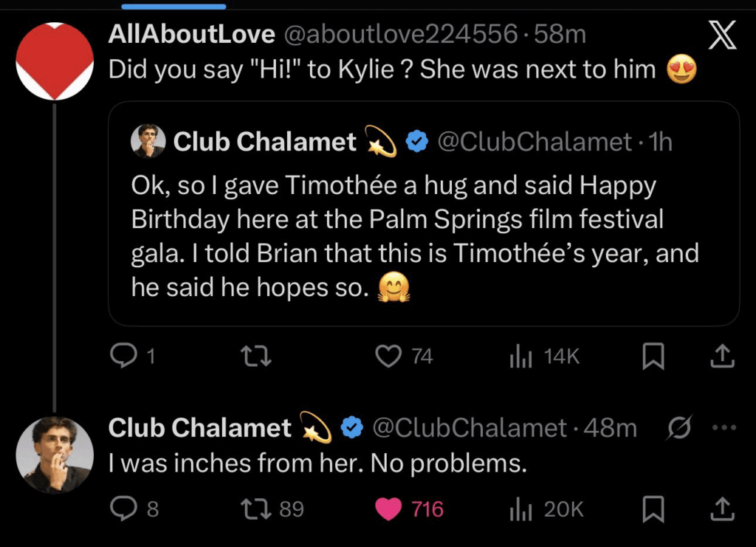
Task: Share the bottom Club Chalamet reply
Action: [x=721, y=509]
